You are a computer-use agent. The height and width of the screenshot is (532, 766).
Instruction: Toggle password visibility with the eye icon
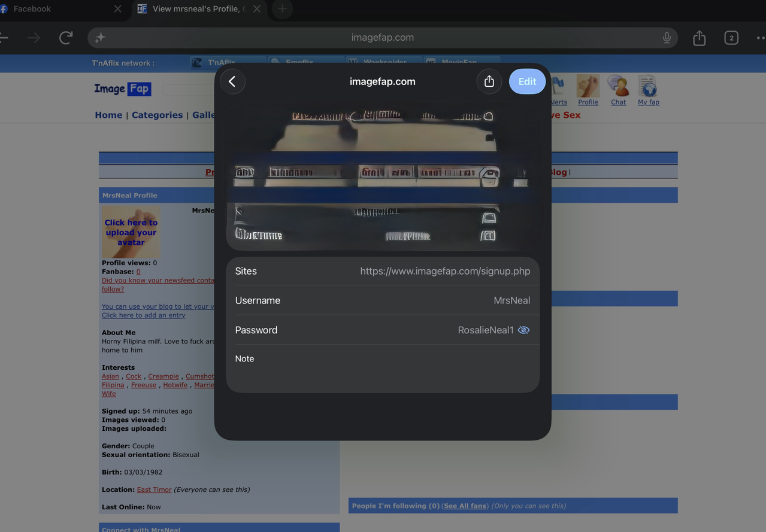523,330
